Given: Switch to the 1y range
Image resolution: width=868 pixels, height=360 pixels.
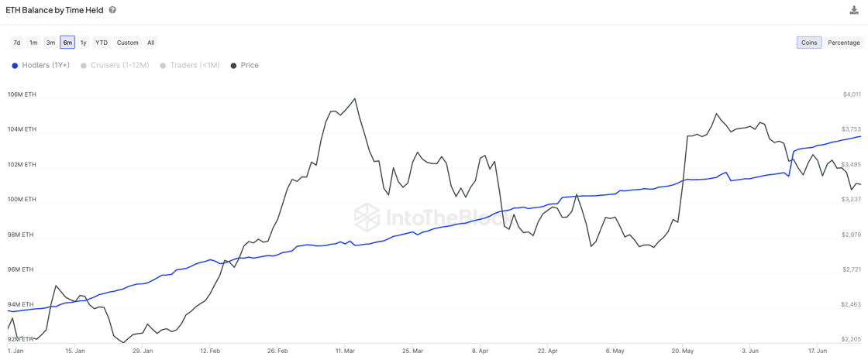Looking at the screenshot, I should pyautogui.click(x=84, y=43).
